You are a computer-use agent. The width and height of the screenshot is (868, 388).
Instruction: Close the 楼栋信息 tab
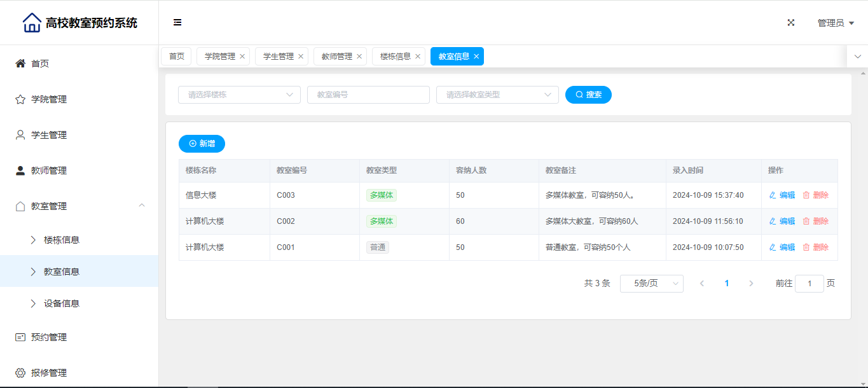418,57
